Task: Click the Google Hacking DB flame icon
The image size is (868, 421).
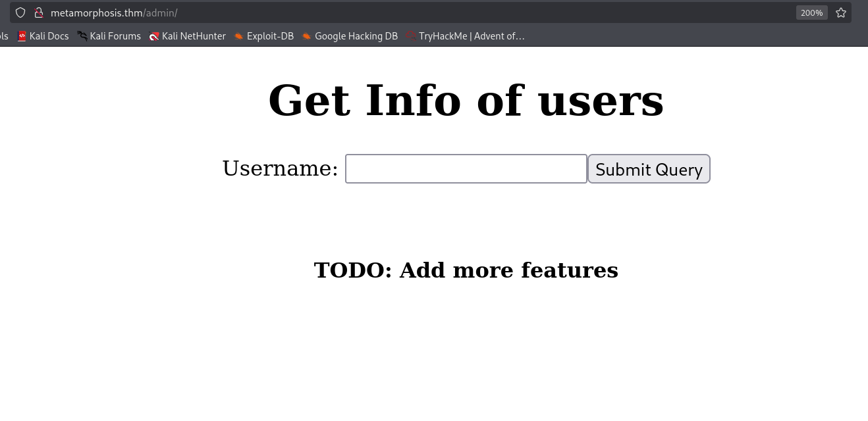Action: [306, 36]
